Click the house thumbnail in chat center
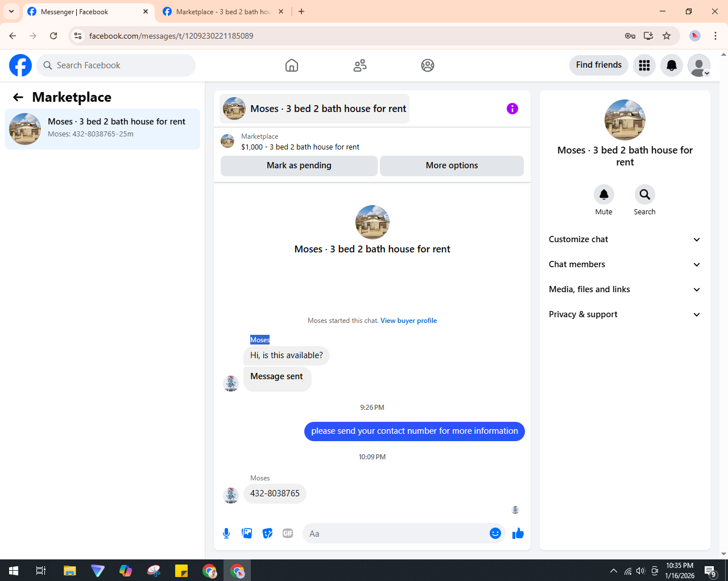This screenshot has height=581, width=728. [373, 222]
